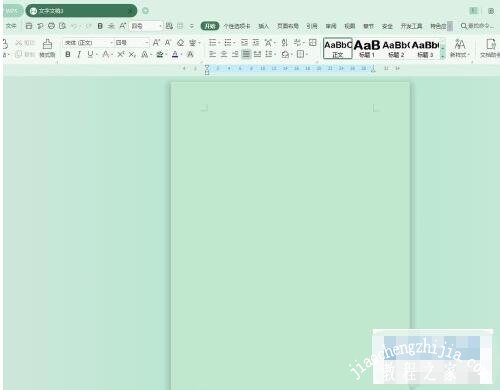Choose font color with the red A
500x390 pixels.
tap(175, 54)
